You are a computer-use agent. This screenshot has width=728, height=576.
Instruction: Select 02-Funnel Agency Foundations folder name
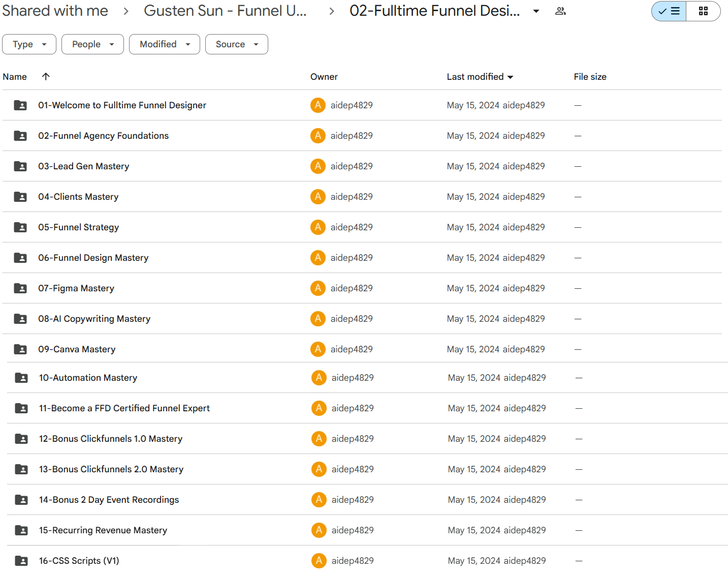click(103, 136)
